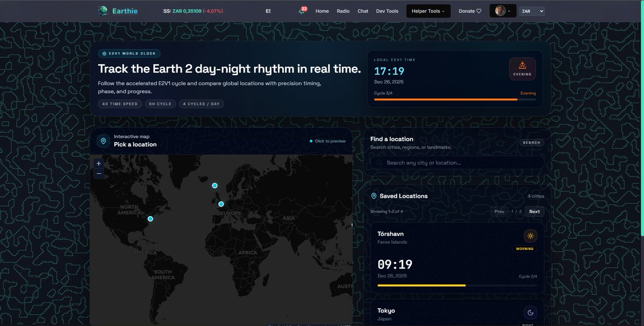Viewport: 644px width, 326px height.
Task: Click the Saved Locations pin icon
Action: click(374, 196)
